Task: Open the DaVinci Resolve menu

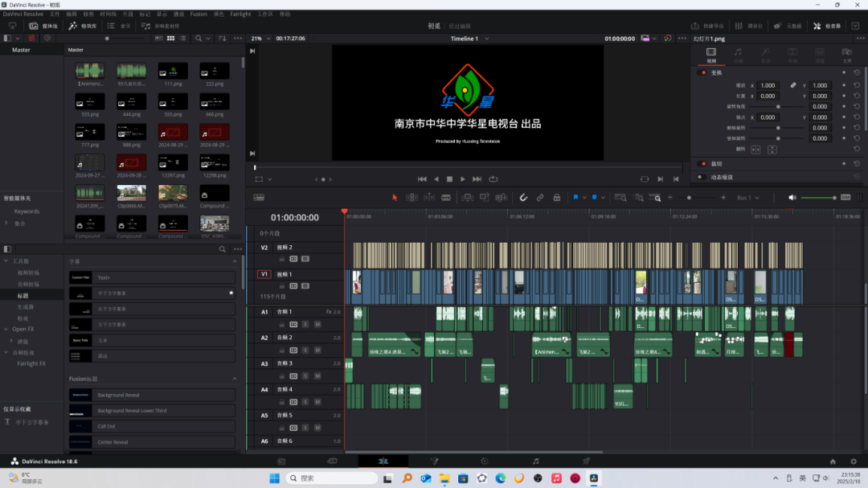Action: 23,14
